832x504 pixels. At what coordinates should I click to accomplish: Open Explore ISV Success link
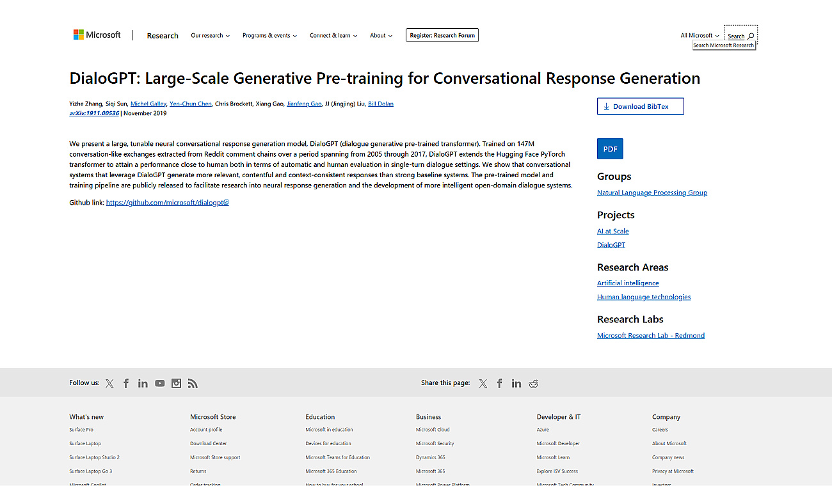point(557,471)
